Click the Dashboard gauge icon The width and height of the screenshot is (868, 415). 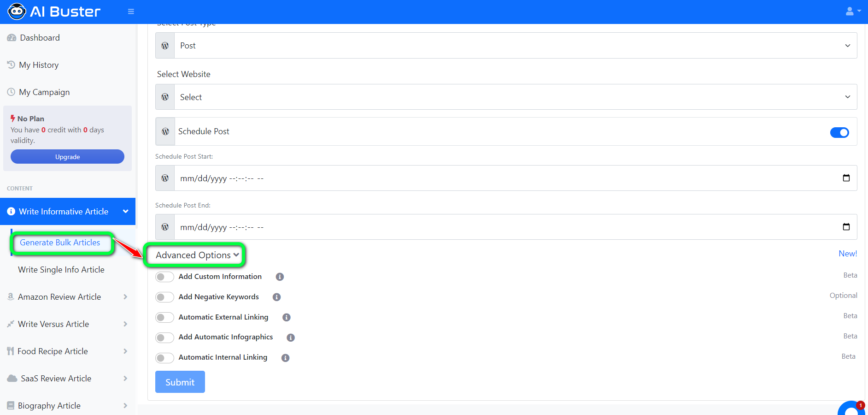click(x=12, y=38)
